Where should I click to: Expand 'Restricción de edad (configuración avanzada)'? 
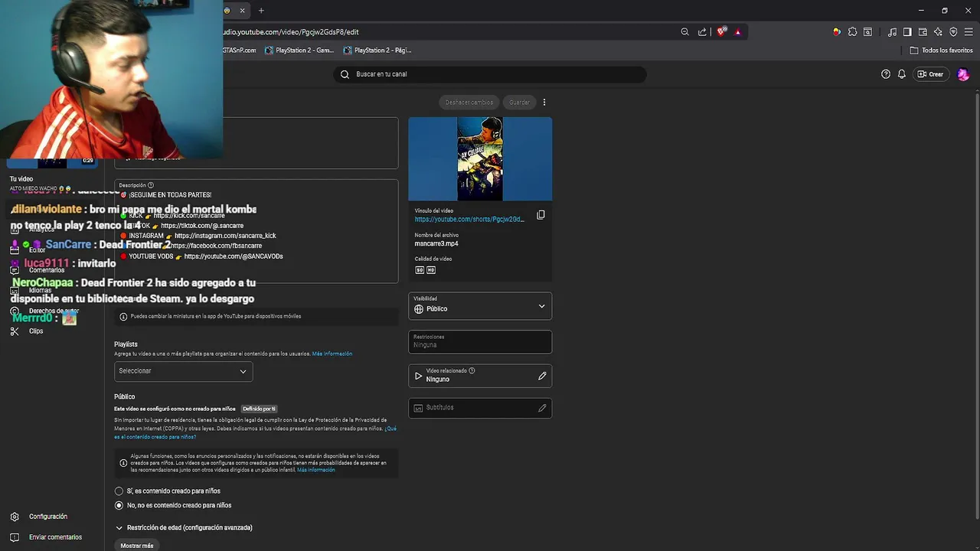(x=184, y=527)
